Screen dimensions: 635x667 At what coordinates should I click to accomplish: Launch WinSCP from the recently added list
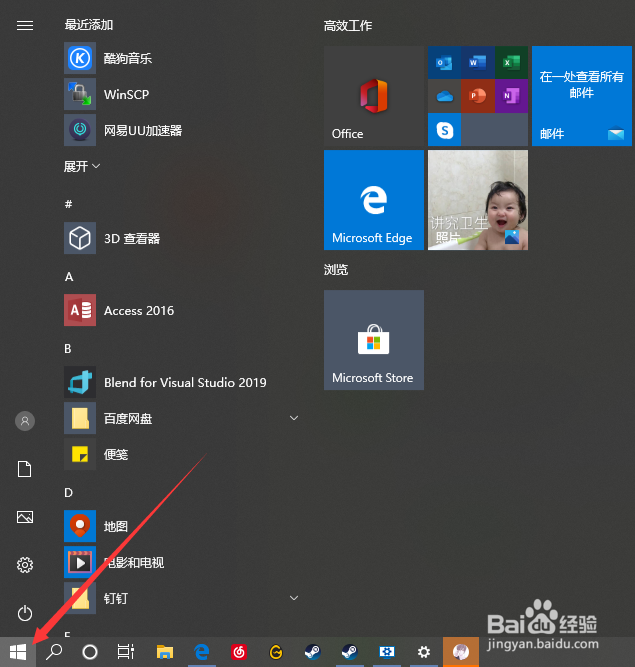[181, 94]
